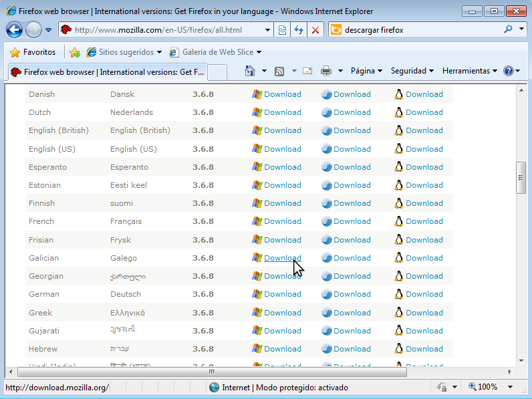Click Mac icon in Gujarati row

326,331
